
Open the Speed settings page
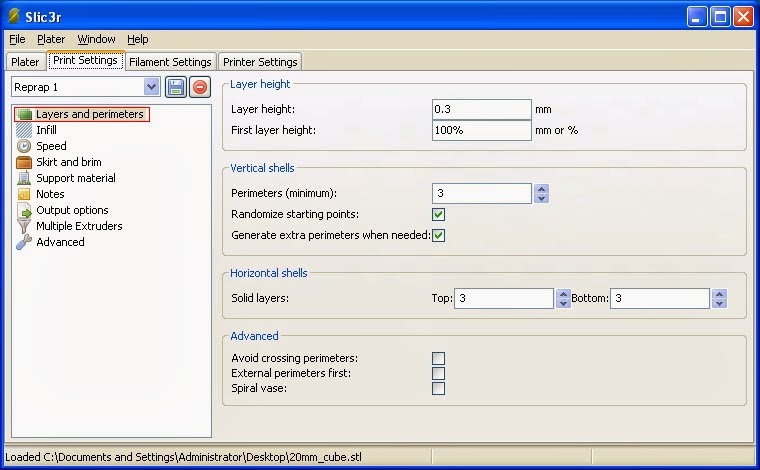pos(51,146)
